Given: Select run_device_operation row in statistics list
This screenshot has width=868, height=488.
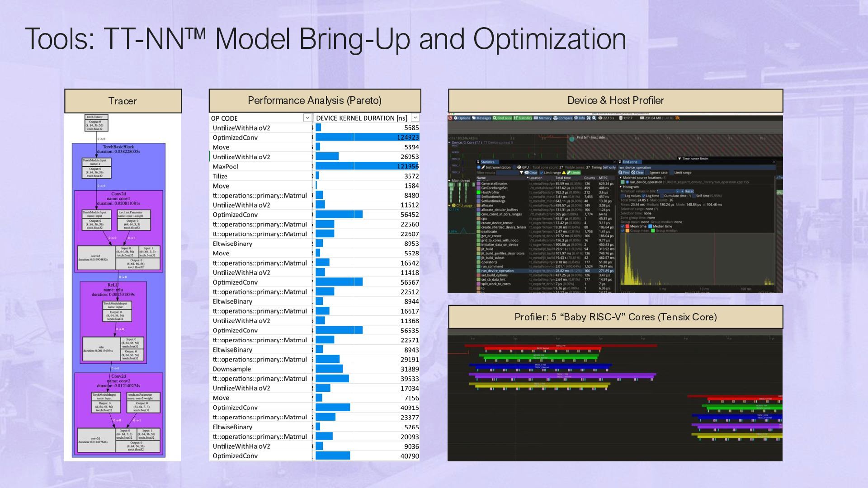Looking at the screenshot, I should 497,271.
